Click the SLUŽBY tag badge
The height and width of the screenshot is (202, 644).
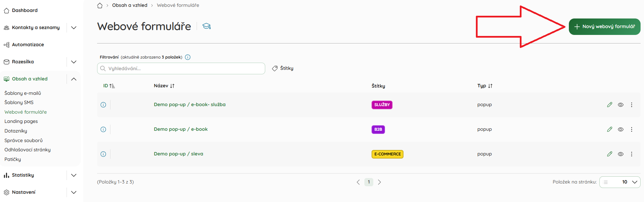[x=382, y=105]
